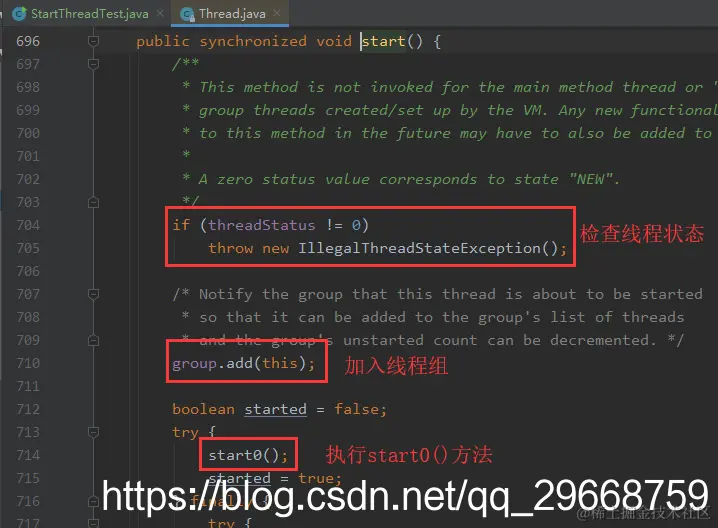Click the 'started' variable on line 712
This screenshot has width=718, height=528.
(x=275, y=409)
